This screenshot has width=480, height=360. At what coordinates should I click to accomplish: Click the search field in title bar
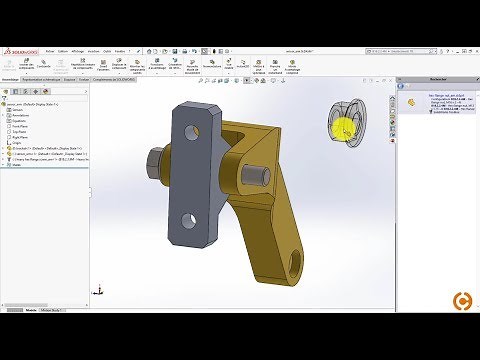tap(401, 51)
